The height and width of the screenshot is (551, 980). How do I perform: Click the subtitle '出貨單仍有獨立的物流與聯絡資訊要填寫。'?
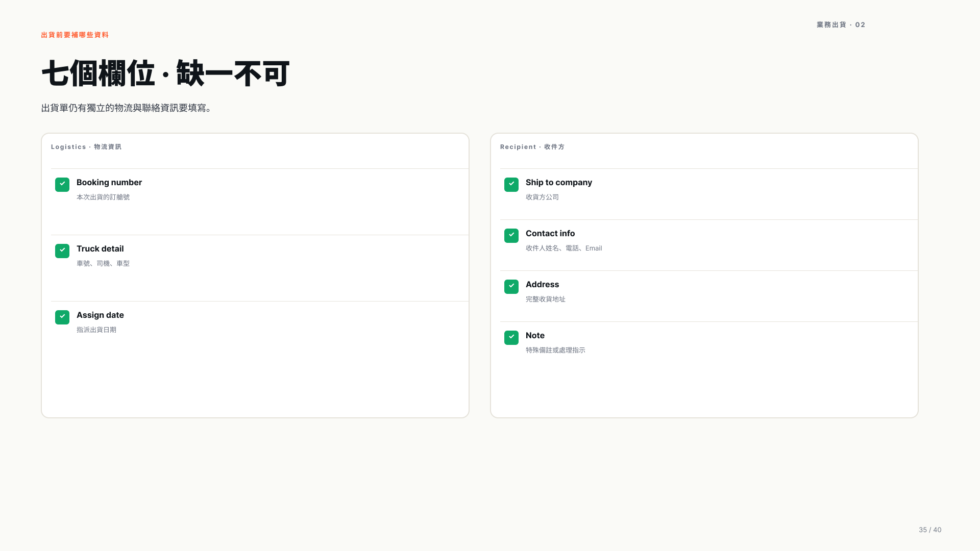point(127,108)
